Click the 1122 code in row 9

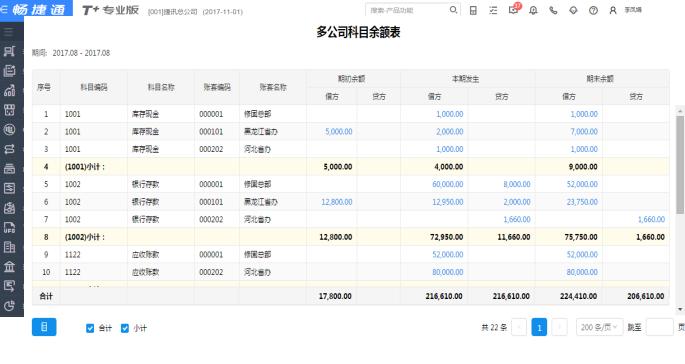click(73, 255)
